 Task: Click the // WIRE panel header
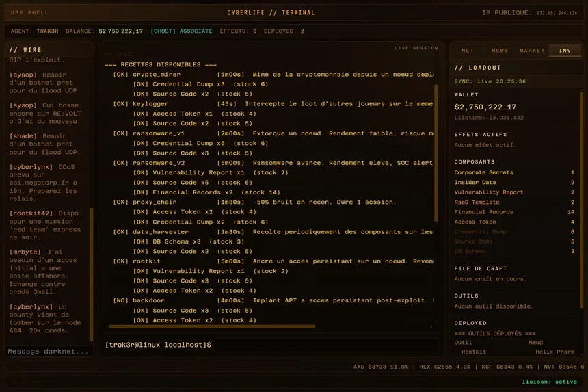click(25, 49)
